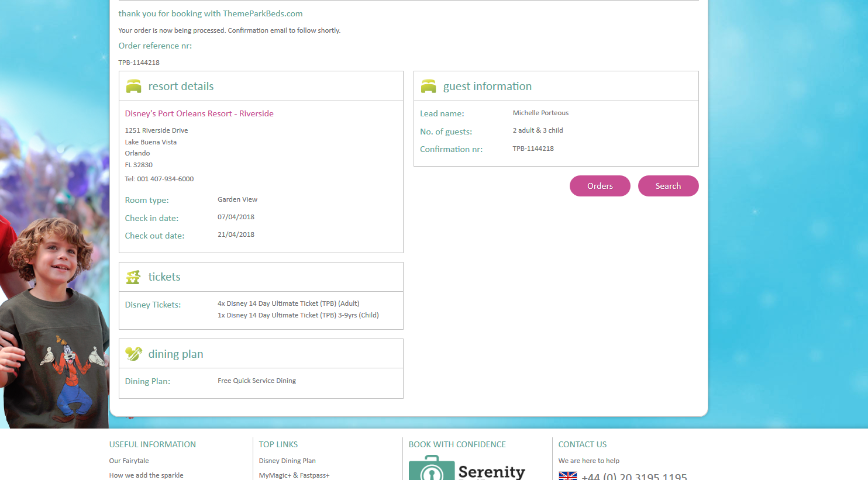Click the FL 32830 postcode line
Screen dimensions: 868x480
tap(139, 165)
